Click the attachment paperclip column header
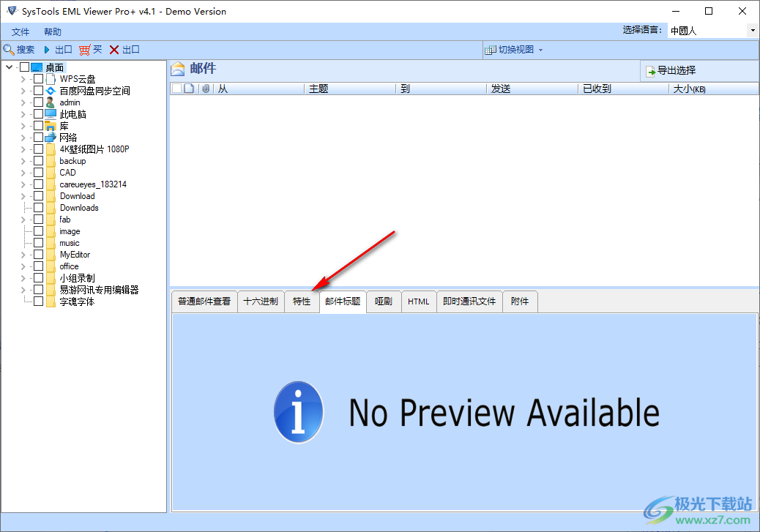Screen dimensions: 760x532 click(206, 87)
